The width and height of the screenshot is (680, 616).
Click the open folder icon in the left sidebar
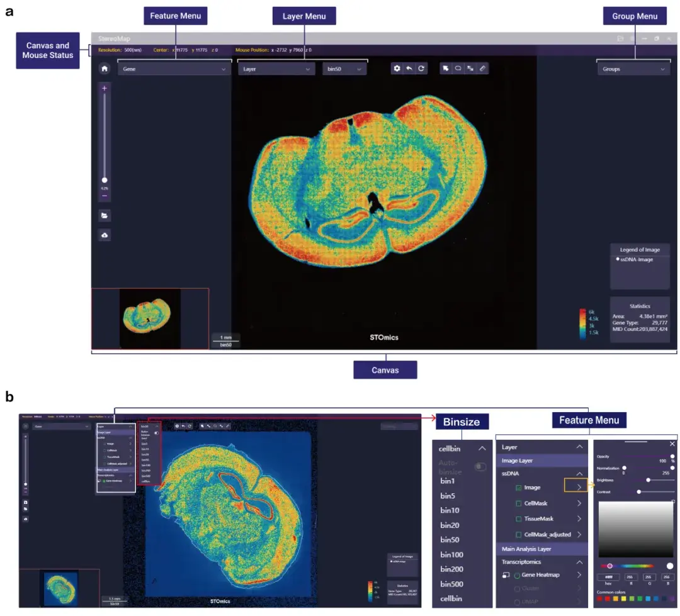[105, 215]
